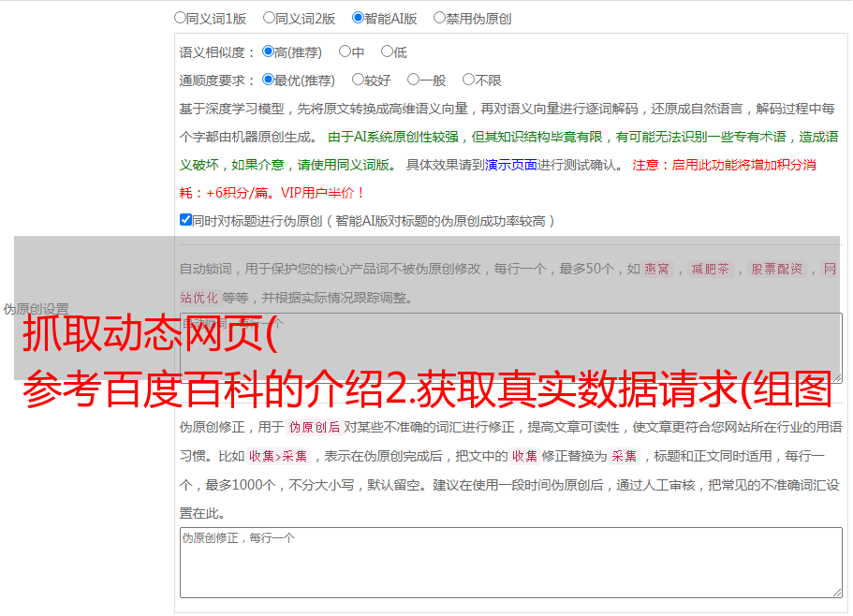Set 语义相似度 to 中
This screenshot has height=616, width=853.
click(345, 51)
